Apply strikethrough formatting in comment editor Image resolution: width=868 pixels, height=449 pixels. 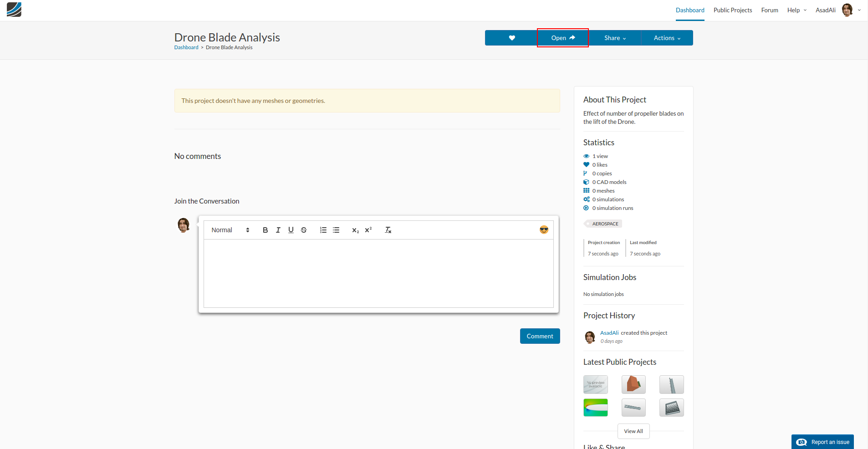pyautogui.click(x=304, y=230)
